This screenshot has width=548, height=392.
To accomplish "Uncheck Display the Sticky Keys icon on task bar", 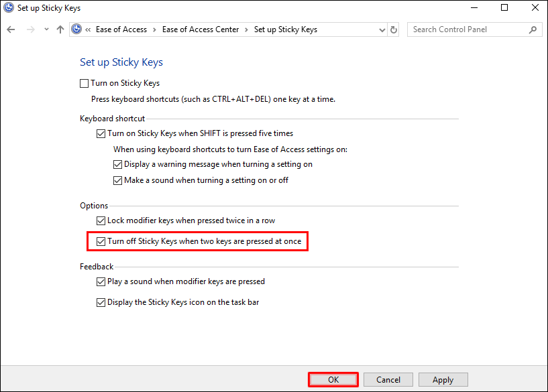I will pyautogui.click(x=101, y=303).
